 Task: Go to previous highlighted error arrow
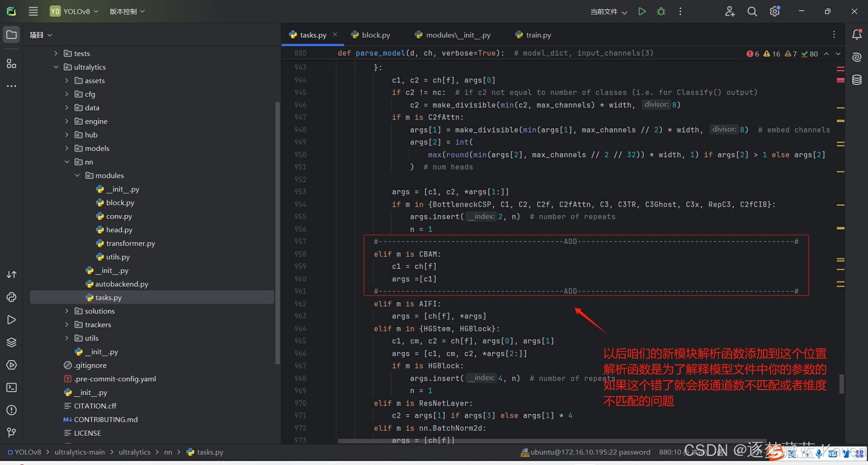pyautogui.click(x=826, y=54)
